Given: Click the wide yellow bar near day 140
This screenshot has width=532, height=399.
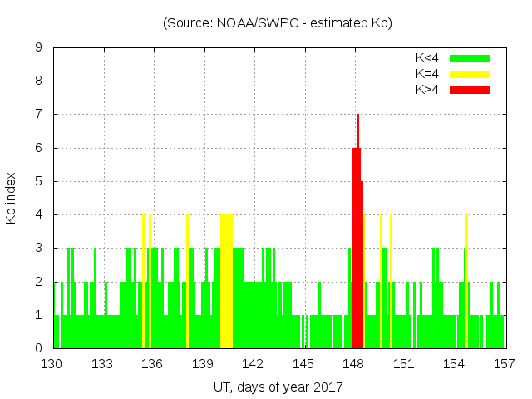Looking at the screenshot, I should tap(226, 283).
